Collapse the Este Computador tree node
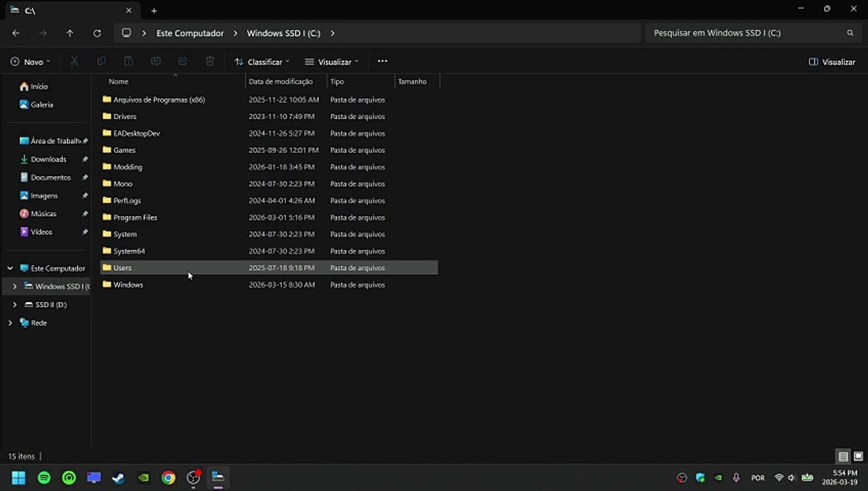Image resolution: width=868 pixels, height=491 pixels. (x=10, y=268)
